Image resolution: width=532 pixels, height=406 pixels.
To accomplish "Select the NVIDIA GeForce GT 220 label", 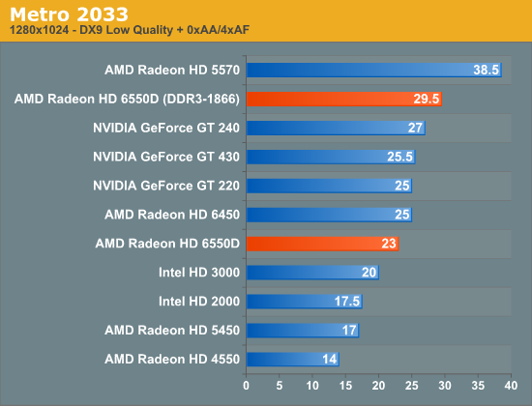I will coord(166,186).
